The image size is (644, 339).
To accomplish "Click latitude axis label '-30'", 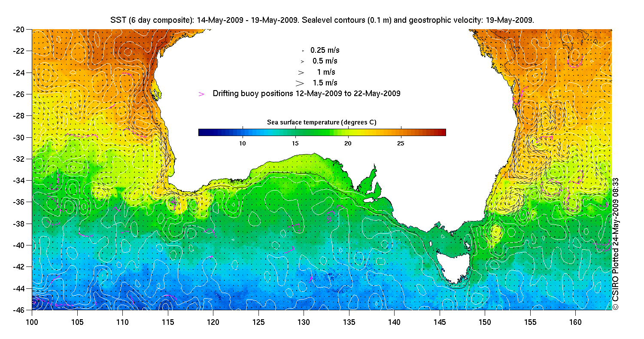I will (20, 137).
